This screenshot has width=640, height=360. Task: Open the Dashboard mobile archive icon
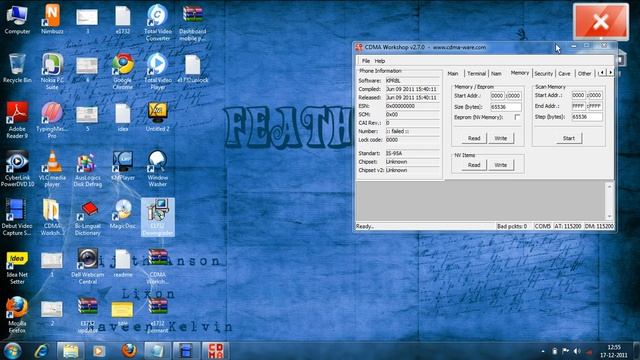pos(193,23)
